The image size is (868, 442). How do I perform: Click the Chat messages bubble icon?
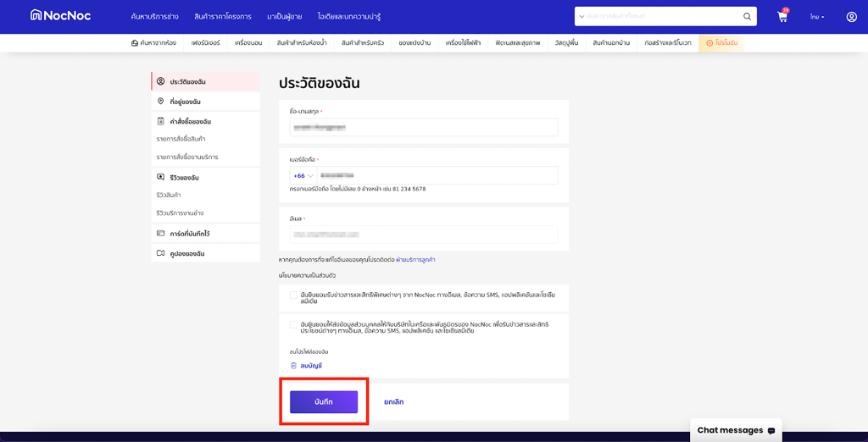(771, 430)
